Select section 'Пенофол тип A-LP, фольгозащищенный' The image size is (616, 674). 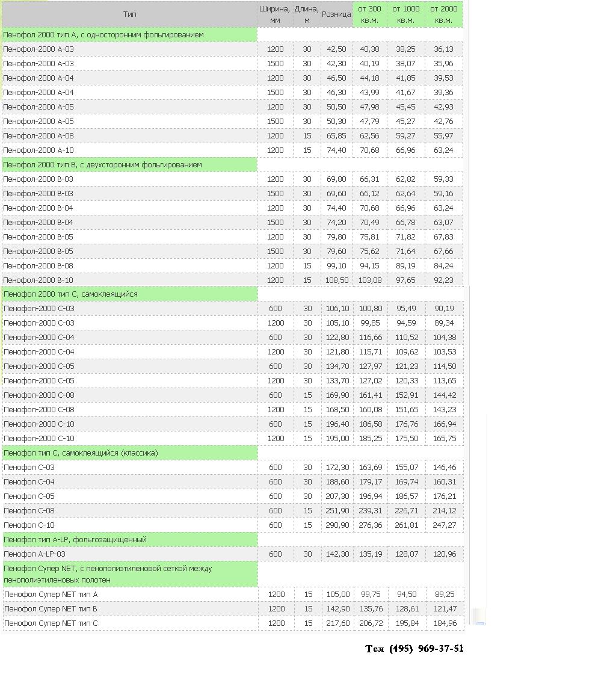[130, 539]
